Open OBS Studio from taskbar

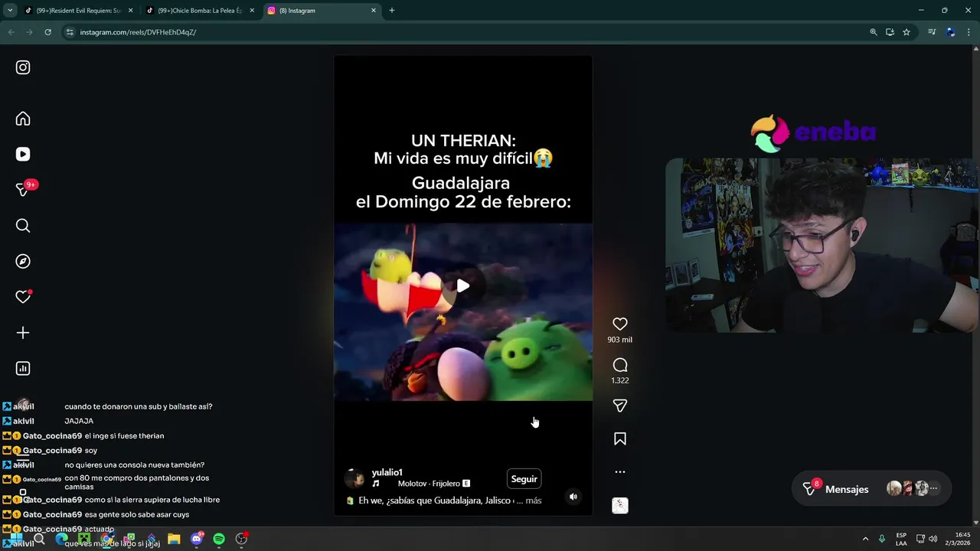[242, 539]
